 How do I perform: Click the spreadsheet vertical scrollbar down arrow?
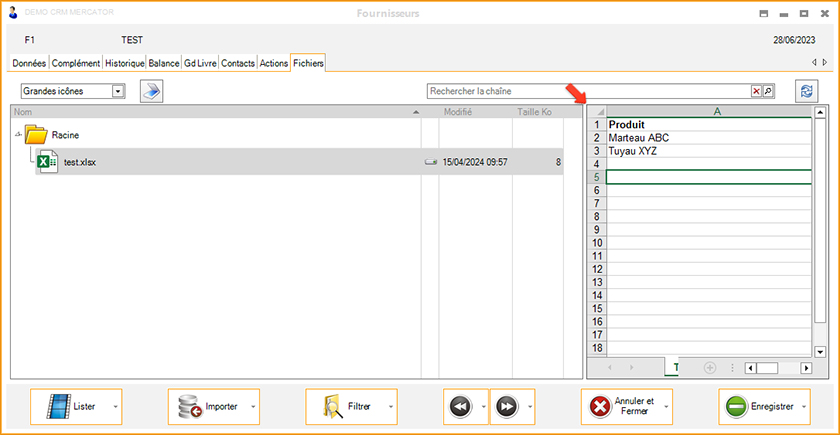pos(820,352)
